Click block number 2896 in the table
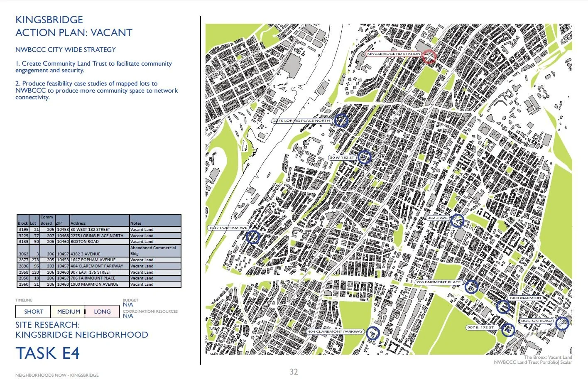The width and height of the screenshot is (588, 380). tap(23, 266)
